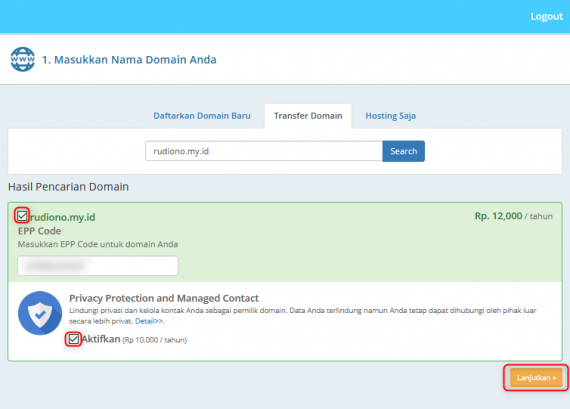Click the Aktifkan label text
Viewport: 570px width, 409px height.
tap(101, 339)
